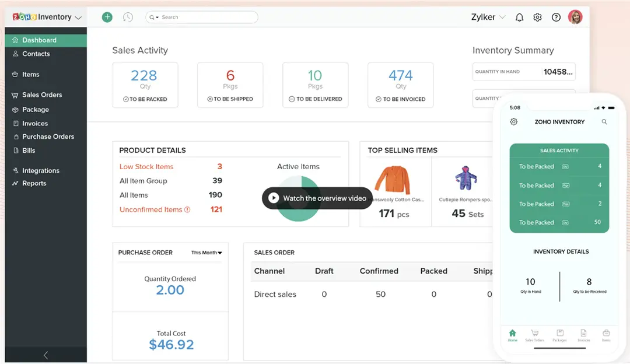Tap the search icon in mobile app

pos(604,122)
